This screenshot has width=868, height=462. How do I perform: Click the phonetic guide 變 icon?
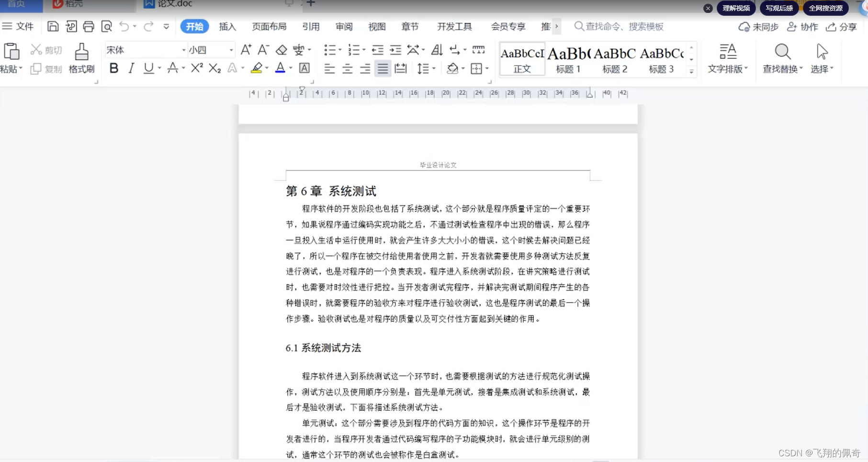tap(298, 50)
